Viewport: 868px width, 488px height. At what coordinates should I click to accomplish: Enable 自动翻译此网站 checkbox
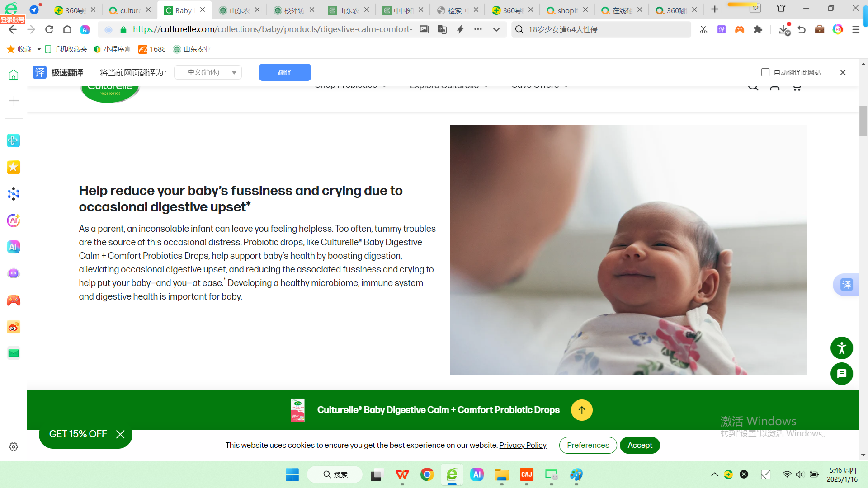(765, 72)
